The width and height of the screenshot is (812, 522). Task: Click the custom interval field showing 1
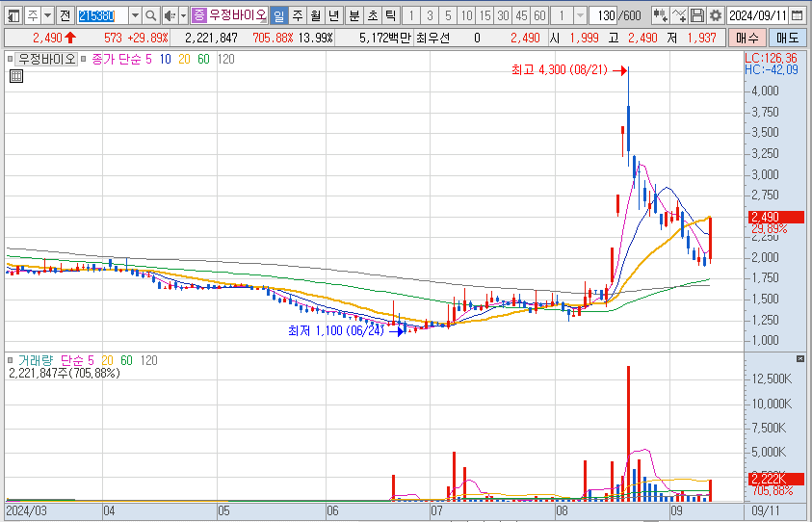point(563,16)
